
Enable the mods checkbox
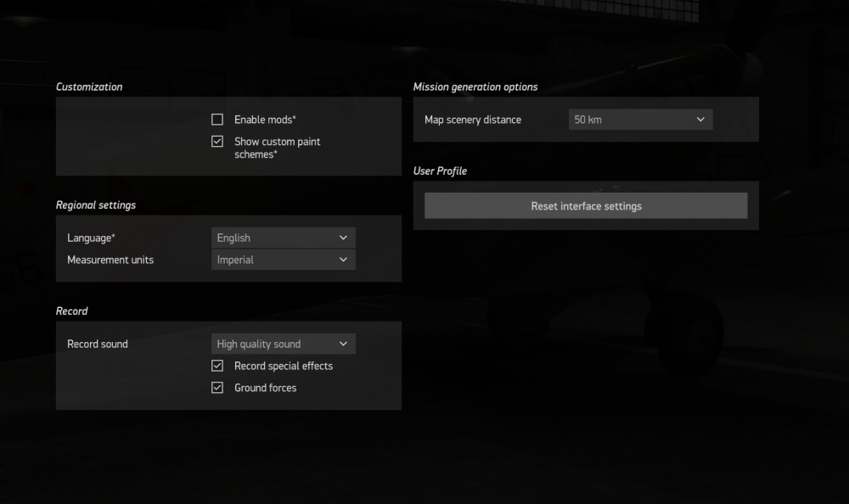point(217,120)
